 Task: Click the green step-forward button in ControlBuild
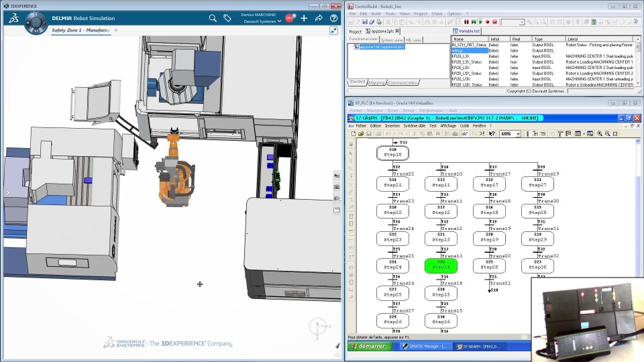(x=474, y=21)
